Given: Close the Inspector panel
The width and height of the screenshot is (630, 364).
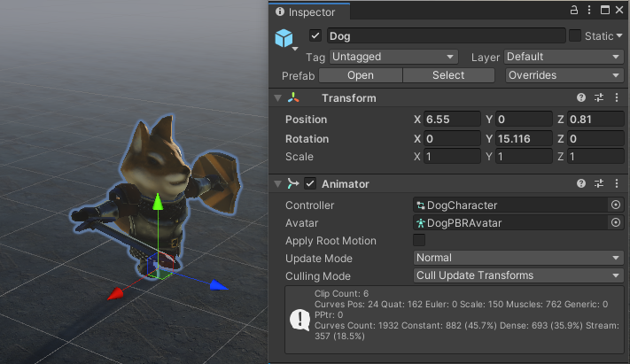Looking at the screenshot, I should [619, 10].
